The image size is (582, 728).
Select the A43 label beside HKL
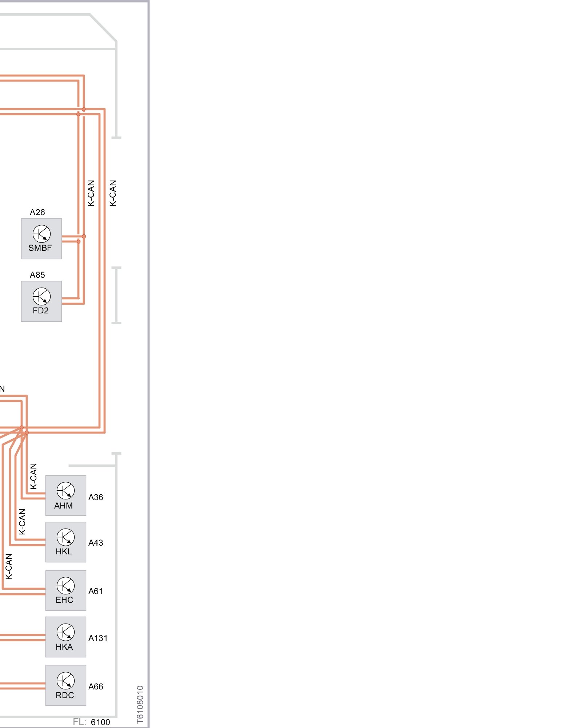[96, 543]
